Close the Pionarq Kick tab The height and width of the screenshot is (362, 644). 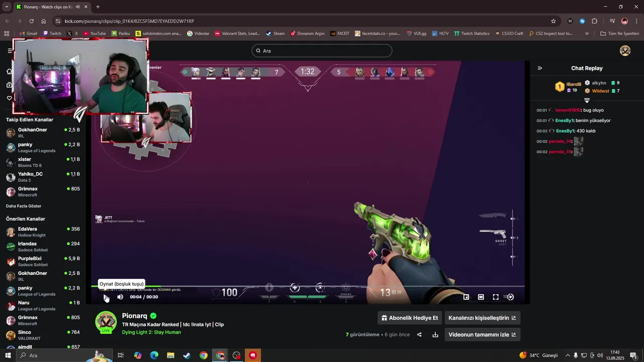(86, 7)
